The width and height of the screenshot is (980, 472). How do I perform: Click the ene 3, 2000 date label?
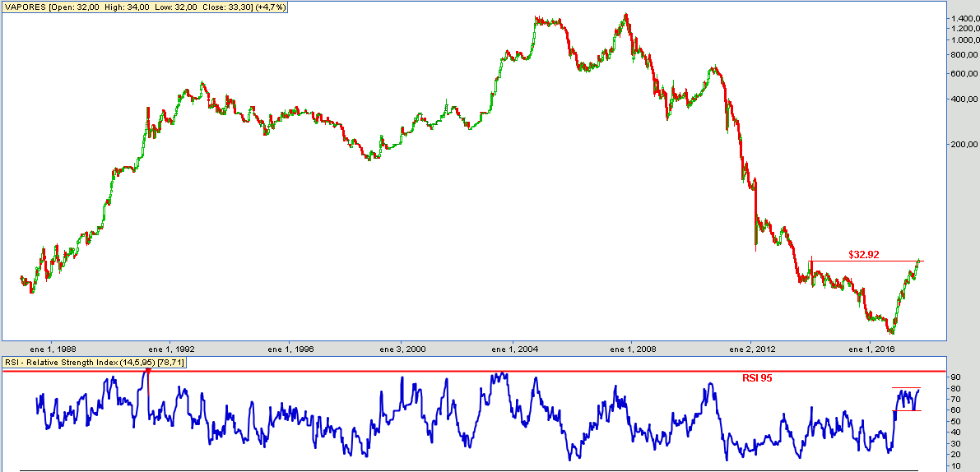pyautogui.click(x=403, y=349)
